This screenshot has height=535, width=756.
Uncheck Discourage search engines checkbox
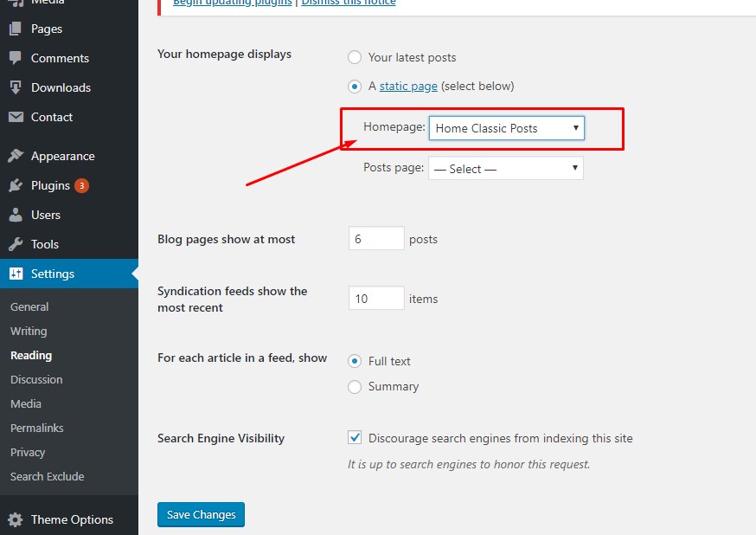(x=355, y=438)
